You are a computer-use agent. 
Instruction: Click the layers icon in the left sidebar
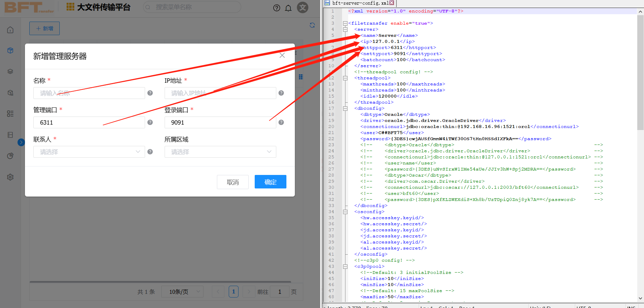pyautogui.click(x=10, y=71)
